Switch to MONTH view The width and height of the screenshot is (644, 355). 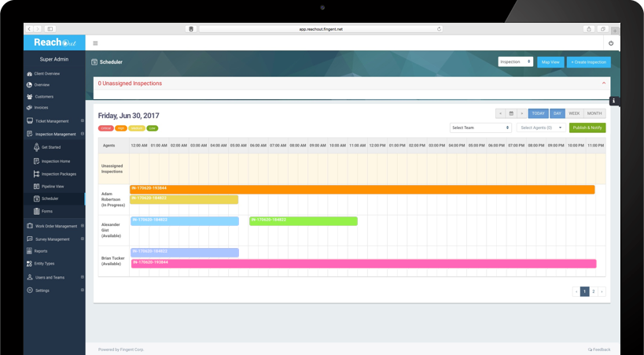point(594,113)
